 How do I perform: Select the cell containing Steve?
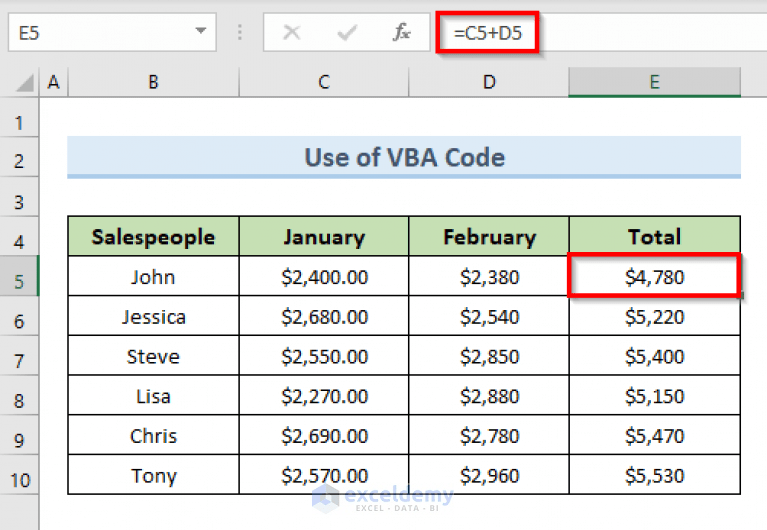[x=153, y=356]
